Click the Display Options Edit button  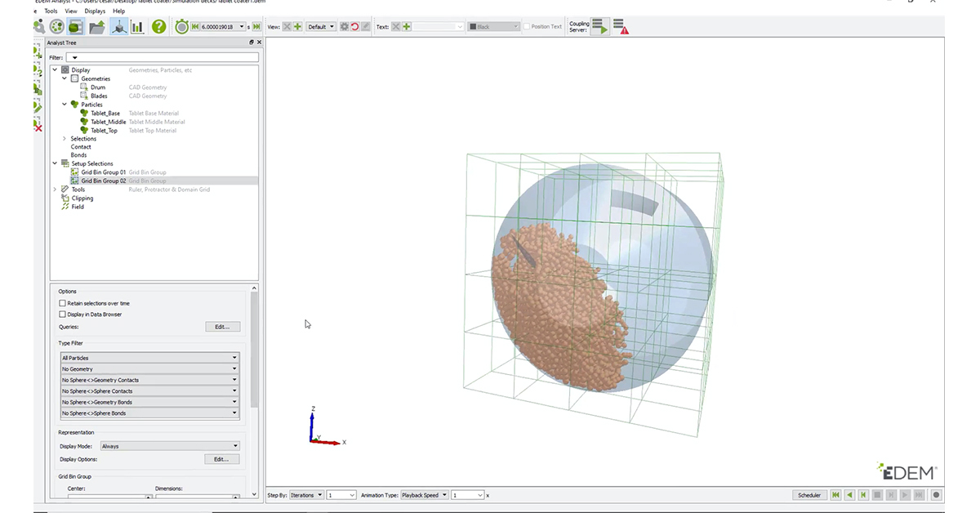222,459
